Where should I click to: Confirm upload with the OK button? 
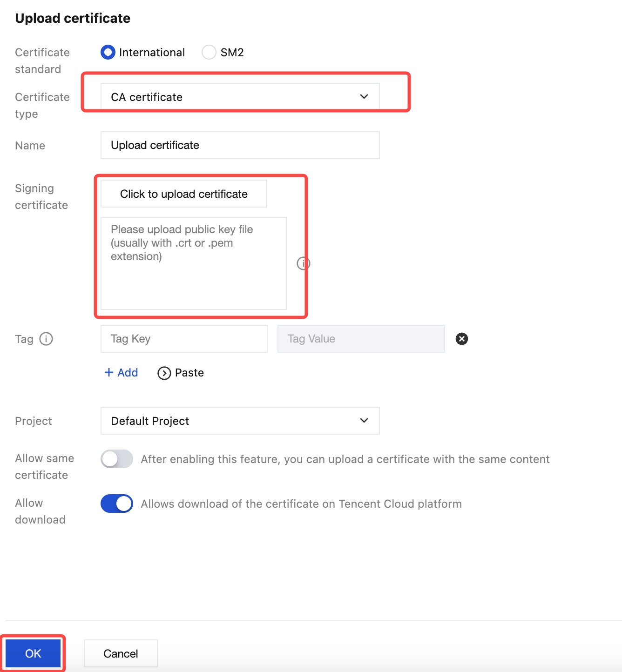click(33, 653)
